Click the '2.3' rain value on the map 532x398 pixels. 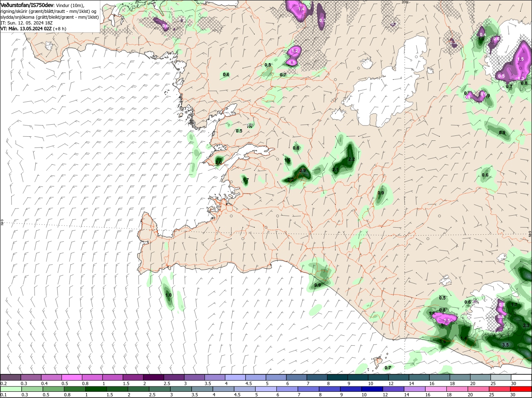point(526,325)
